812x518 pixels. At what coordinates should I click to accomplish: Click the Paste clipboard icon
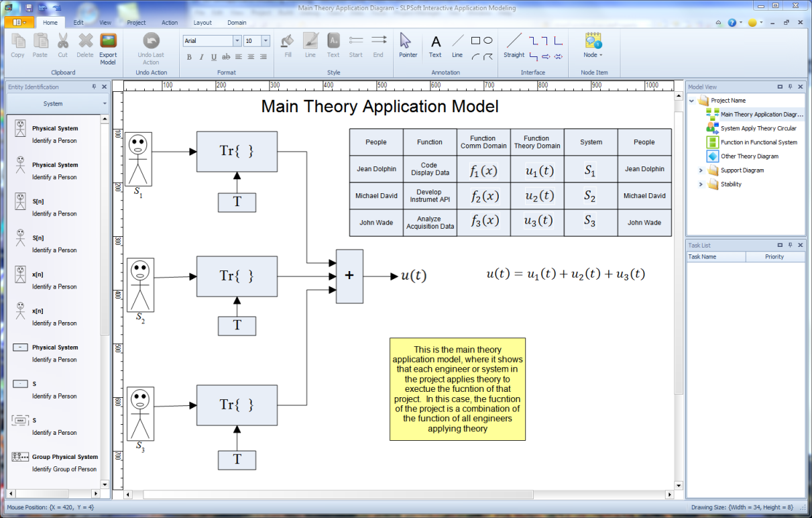tap(40, 41)
